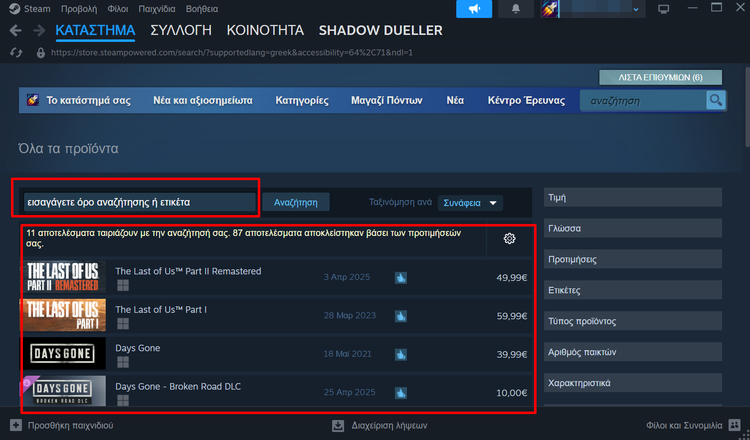Image resolution: width=750 pixels, height=440 pixels.
Task: Open the Φίλοι menu
Action: pyautogui.click(x=118, y=9)
